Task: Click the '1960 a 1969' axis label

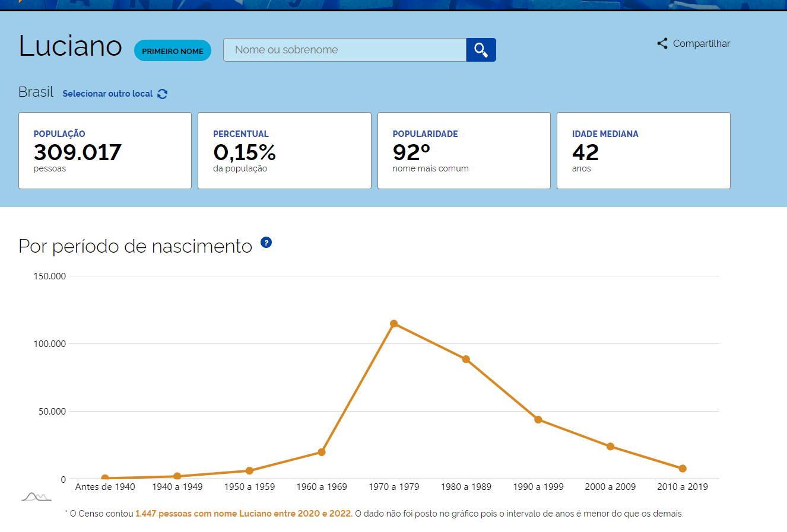Action: 322,487
